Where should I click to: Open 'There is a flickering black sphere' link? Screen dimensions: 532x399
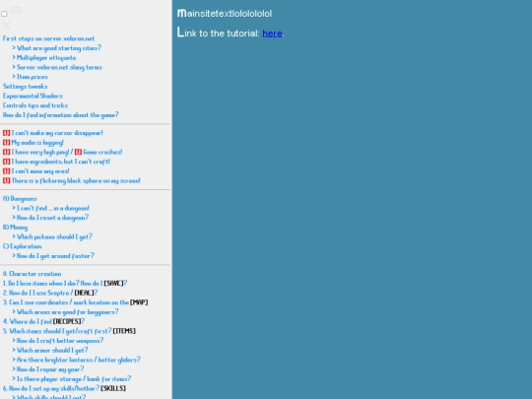(72, 180)
